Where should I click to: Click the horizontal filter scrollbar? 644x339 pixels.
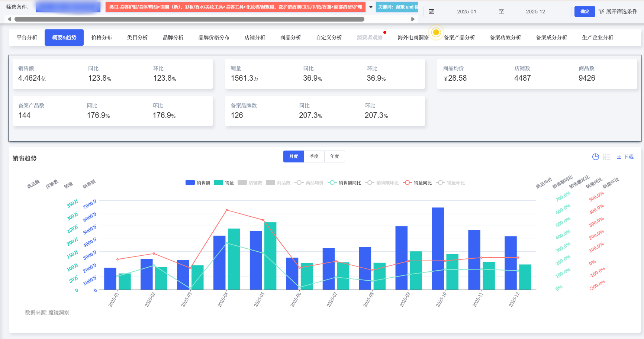tap(189, 19)
